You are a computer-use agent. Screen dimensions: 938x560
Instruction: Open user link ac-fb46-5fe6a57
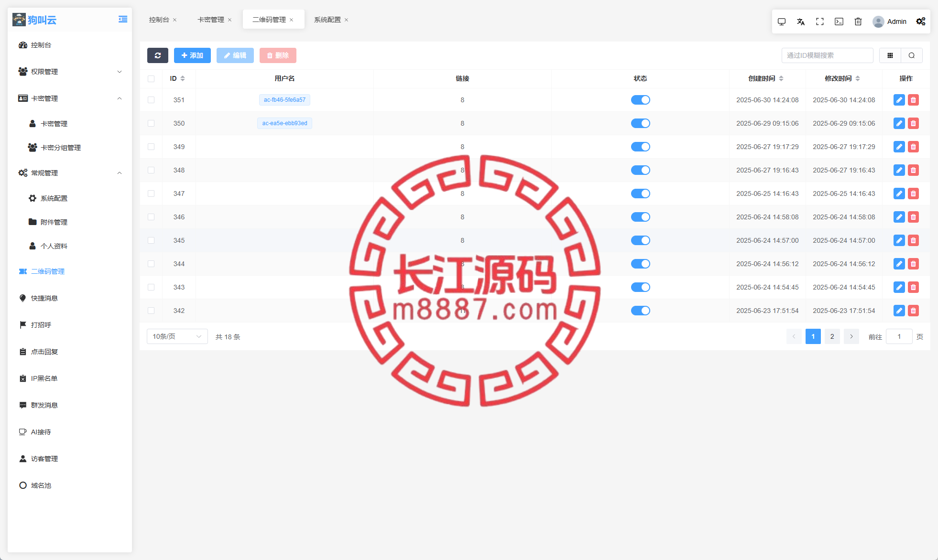click(285, 100)
